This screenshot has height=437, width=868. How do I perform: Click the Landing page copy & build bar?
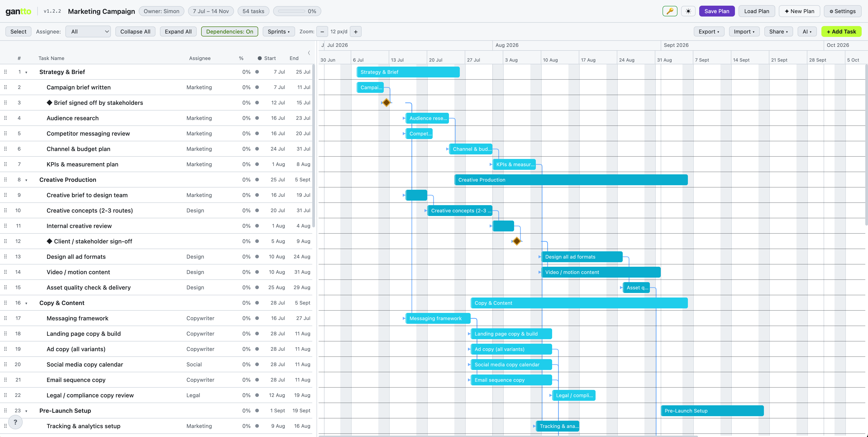(511, 334)
